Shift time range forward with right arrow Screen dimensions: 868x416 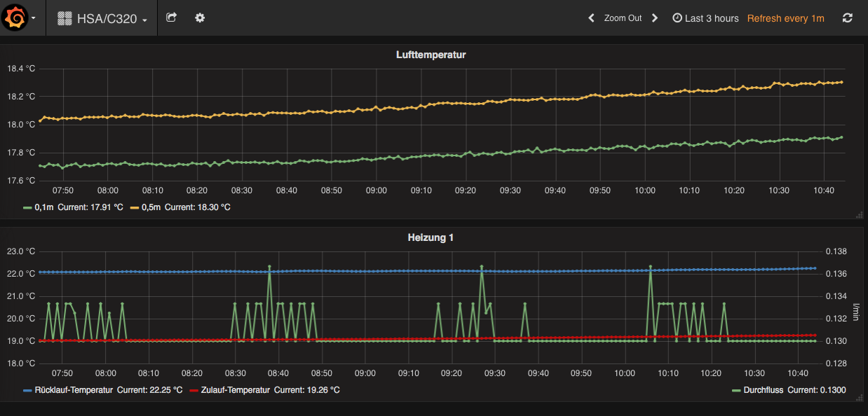pyautogui.click(x=655, y=18)
